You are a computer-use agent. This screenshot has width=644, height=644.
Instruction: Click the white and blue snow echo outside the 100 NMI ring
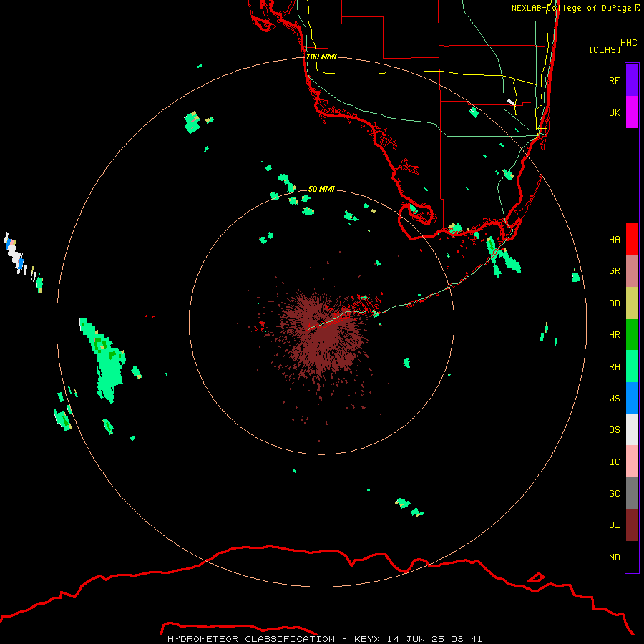[x=16, y=254]
